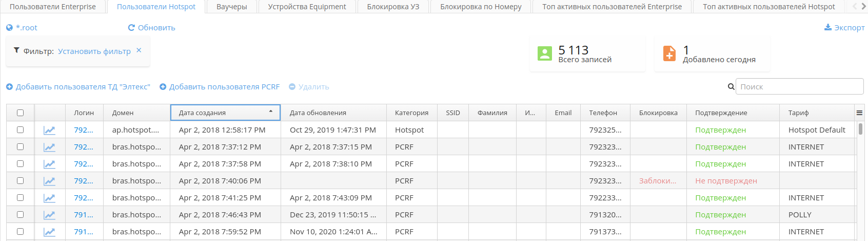
Task: Click the green Всего записей user icon
Action: click(x=544, y=53)
